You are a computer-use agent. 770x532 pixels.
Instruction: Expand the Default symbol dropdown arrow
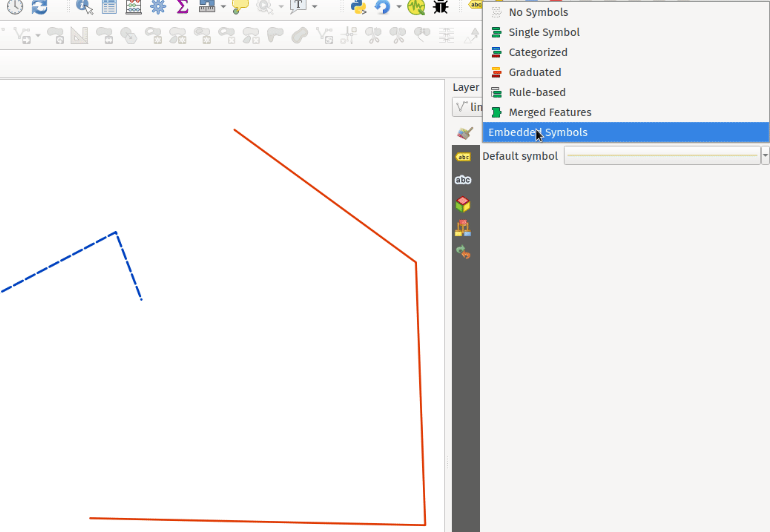tap(765, 156)
